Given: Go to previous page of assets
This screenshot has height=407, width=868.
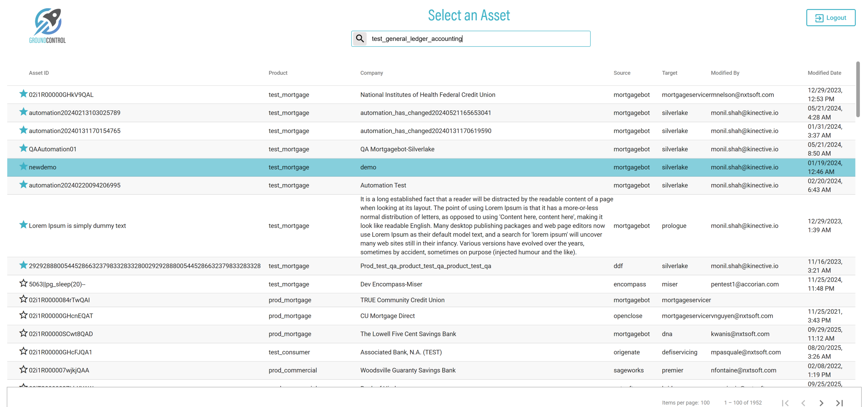Looking at the screenshot, I should tap(803, 402).
